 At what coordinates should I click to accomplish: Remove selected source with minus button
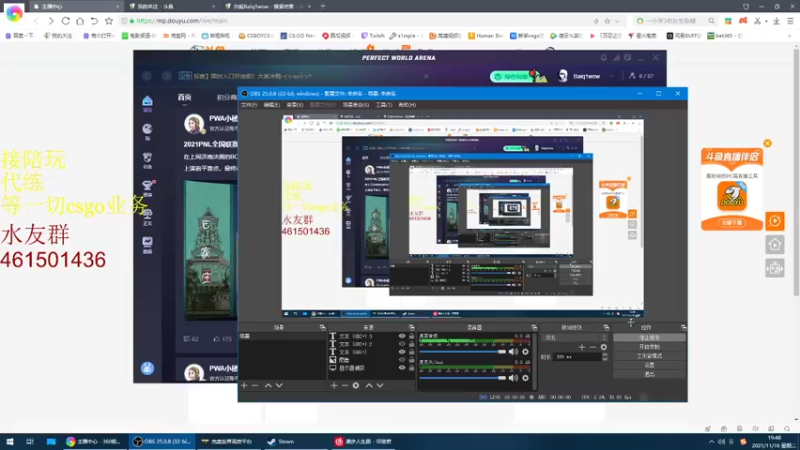pos(344,385)
